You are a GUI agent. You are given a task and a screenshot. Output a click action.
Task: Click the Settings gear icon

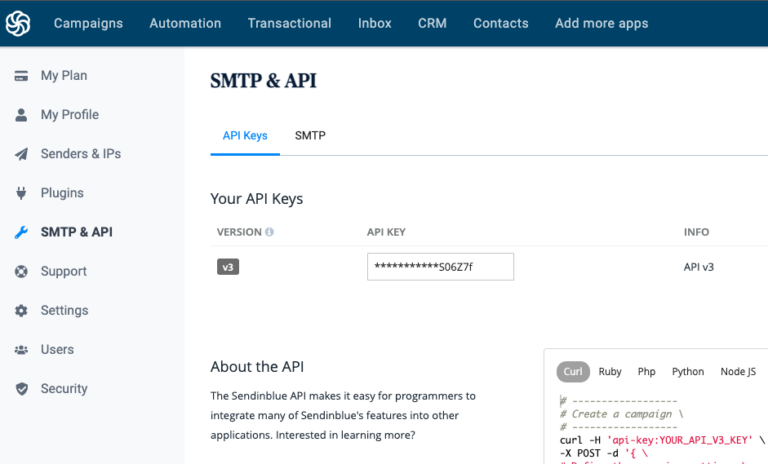coord(21,310)
